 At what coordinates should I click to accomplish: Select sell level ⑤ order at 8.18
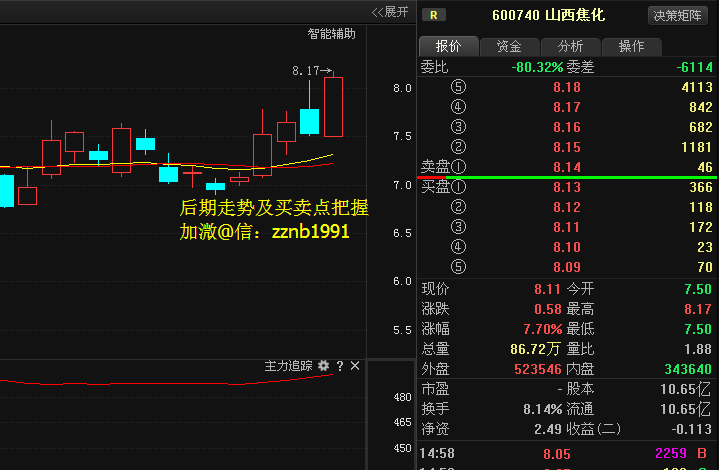point(566,87)
